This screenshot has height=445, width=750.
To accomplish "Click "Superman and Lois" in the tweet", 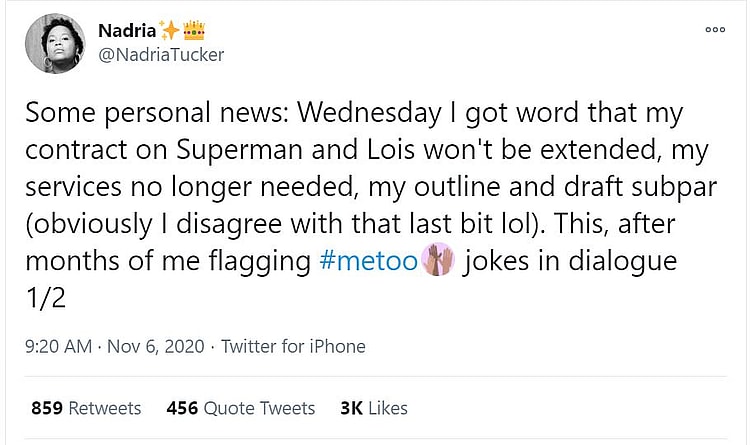I will point(270,150).
